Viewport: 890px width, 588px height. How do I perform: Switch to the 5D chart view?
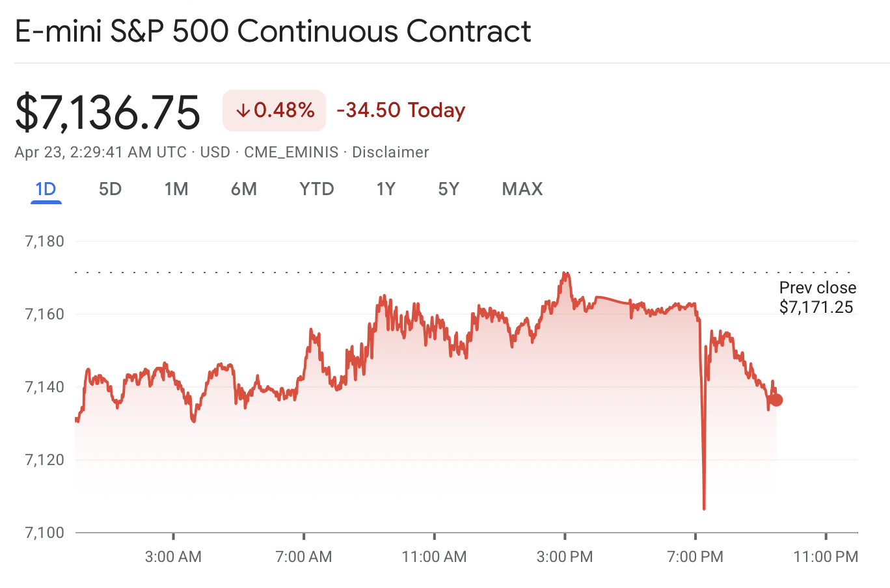(110, 189)
